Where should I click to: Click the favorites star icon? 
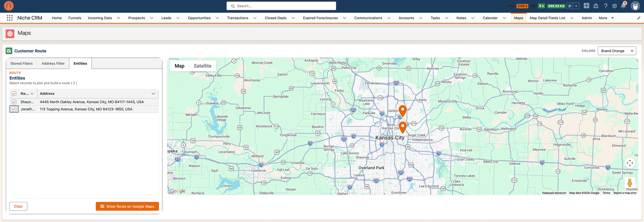pyautogui.click(x=570, y=6)
